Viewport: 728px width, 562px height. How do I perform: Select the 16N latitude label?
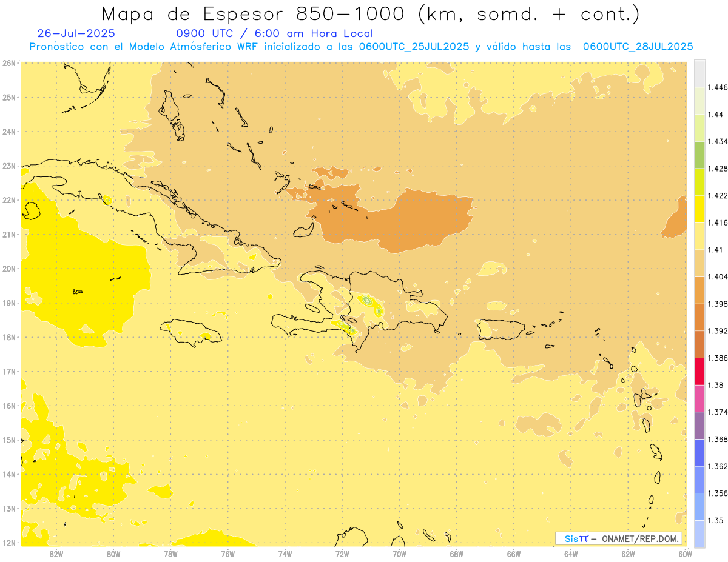click(x=9, y=406)
